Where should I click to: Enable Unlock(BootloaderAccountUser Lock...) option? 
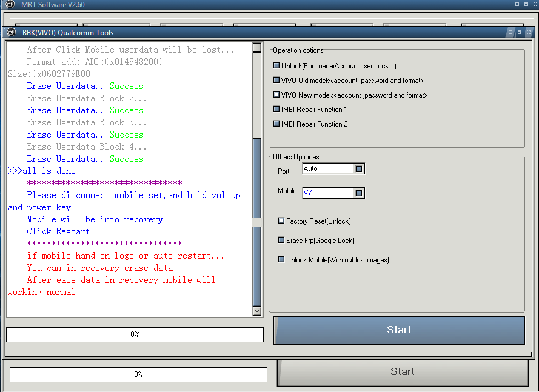click(x=276, y=65)
